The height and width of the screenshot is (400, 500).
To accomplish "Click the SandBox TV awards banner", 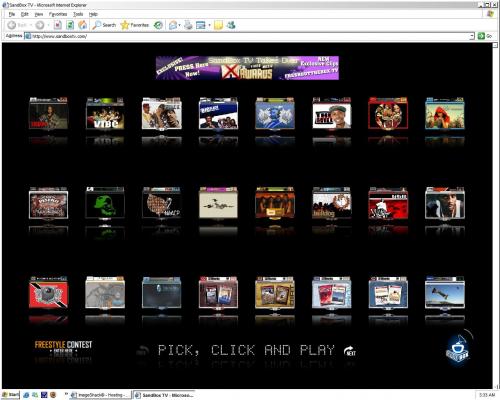I will pos(247,68).
